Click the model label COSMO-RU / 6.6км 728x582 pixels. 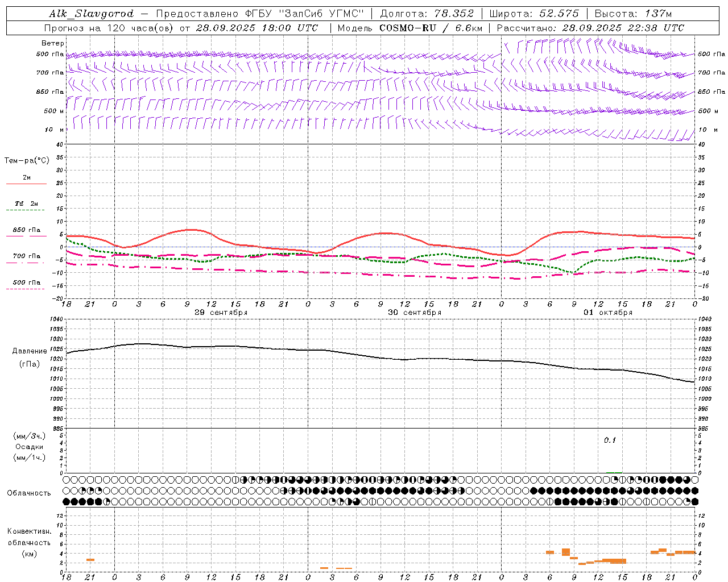(431, 28)
